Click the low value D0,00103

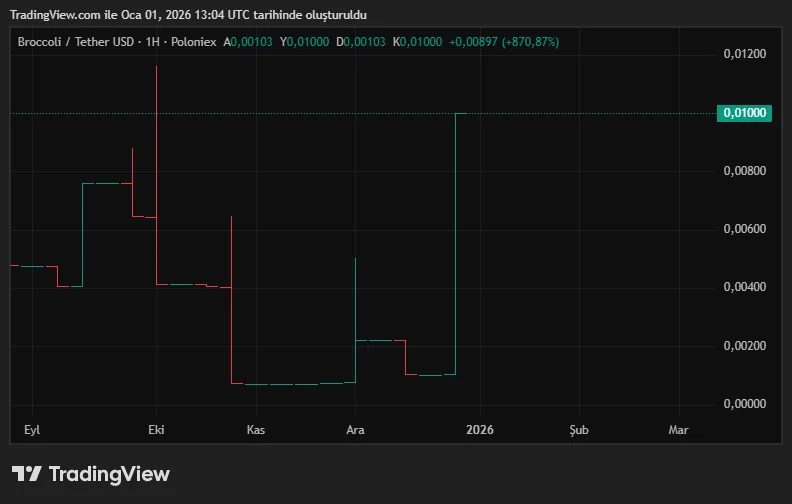click(363, 42)
